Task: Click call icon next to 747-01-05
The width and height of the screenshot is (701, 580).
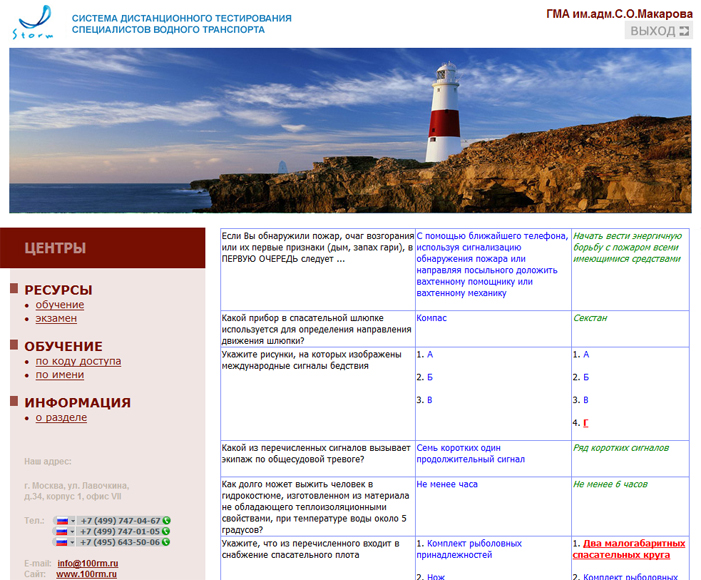Action: coord(166,531)
